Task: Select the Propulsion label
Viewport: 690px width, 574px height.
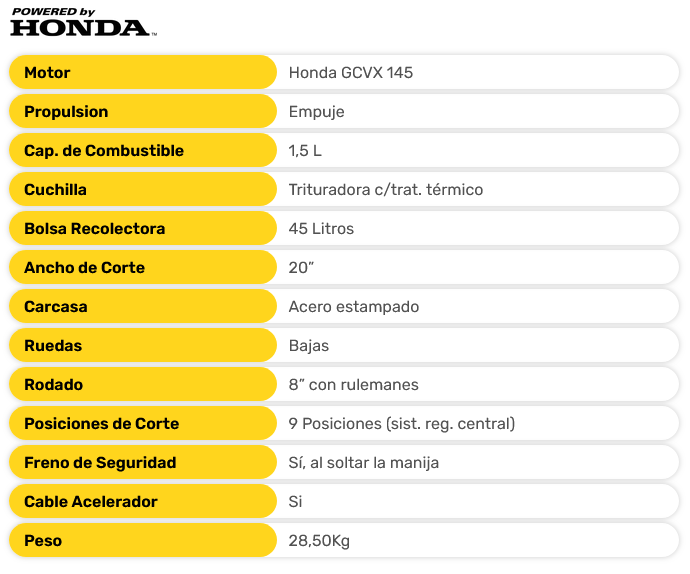Action: point(66,111)
